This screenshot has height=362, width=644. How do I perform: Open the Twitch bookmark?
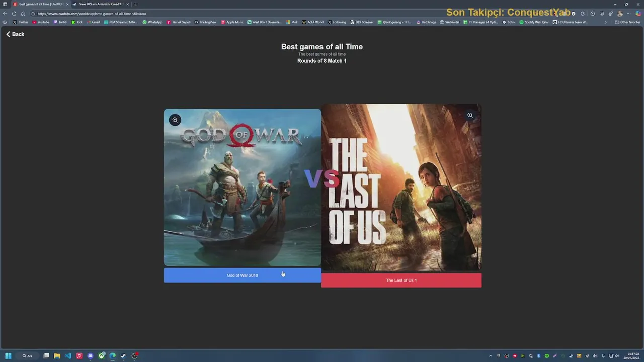60,22
